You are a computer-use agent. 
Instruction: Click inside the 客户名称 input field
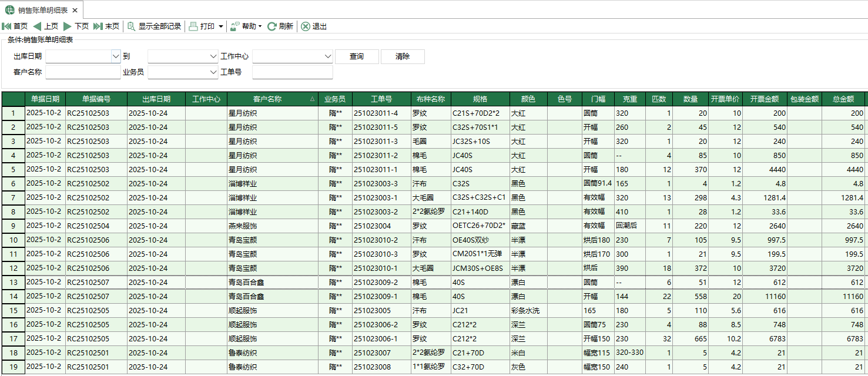pyautogui.click(x=82, y=72)
